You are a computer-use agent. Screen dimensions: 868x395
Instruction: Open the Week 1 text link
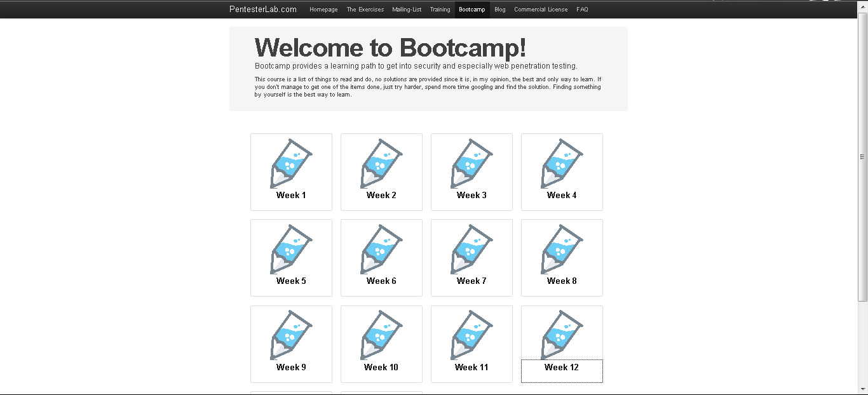tap(291, 195)
